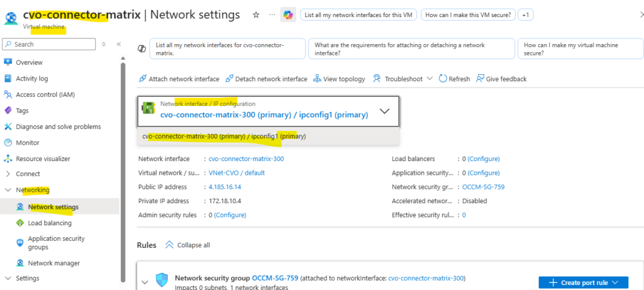644x290 pixels.
Task: Click the Detach network interface icon
Action: [229, 79]
